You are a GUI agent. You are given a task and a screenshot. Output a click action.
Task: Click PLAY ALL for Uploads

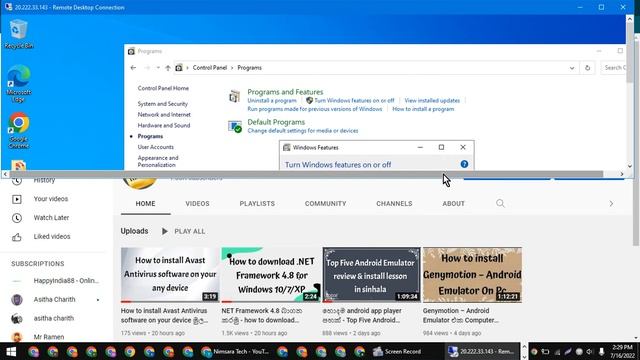(x=183, y=231)
